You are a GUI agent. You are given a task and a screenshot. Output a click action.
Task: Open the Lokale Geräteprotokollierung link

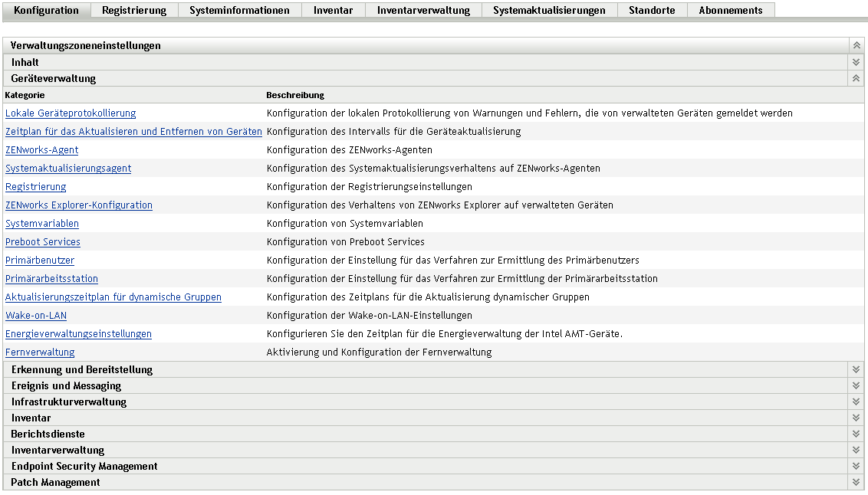[71, 113]
